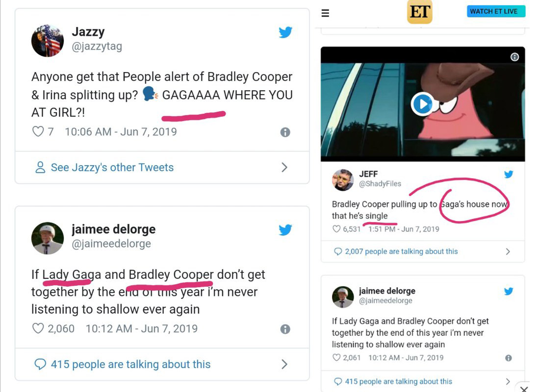Open the info icon on Jazzy's tweet

click(285, 132)
